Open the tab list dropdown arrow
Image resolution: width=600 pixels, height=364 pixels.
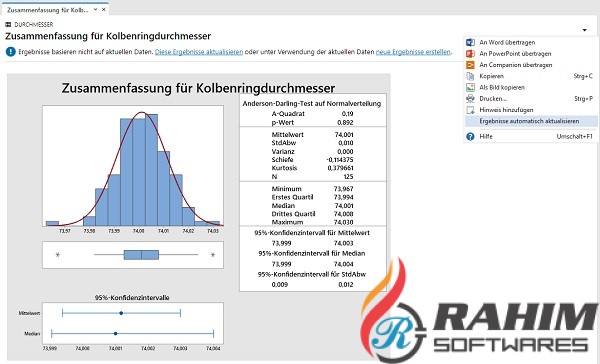96,10
